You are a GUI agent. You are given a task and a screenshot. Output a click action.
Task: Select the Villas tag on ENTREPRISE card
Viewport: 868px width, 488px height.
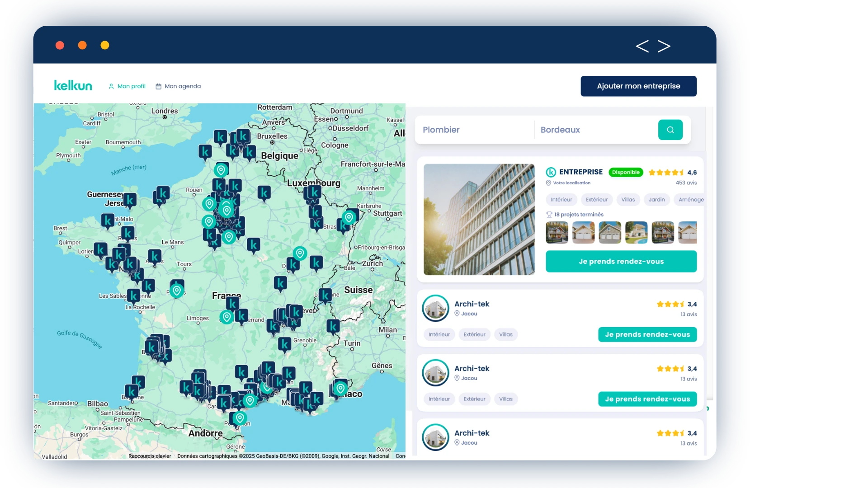628,200
